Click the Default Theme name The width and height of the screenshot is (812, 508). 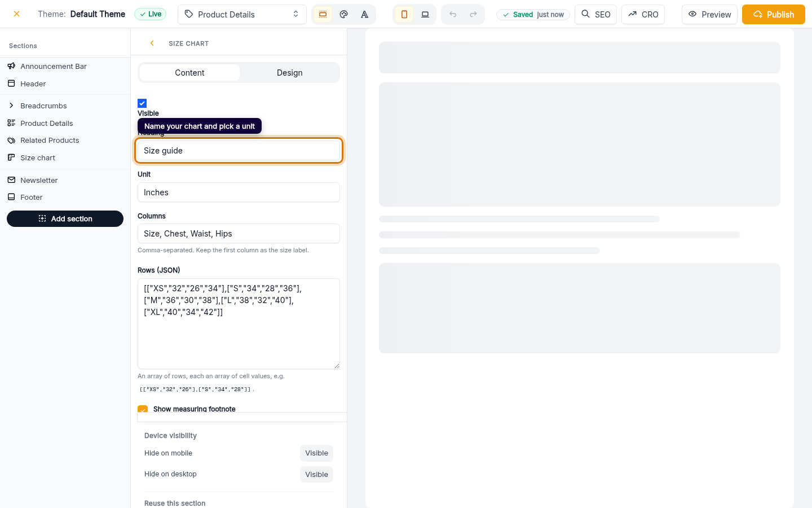tap(98, 14)
